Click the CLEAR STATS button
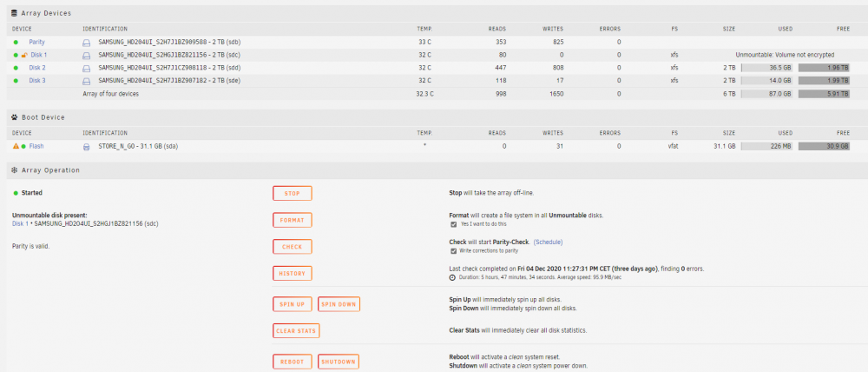Image resolution: width=868 pixels, height=372 pixels. click(296, 331)
